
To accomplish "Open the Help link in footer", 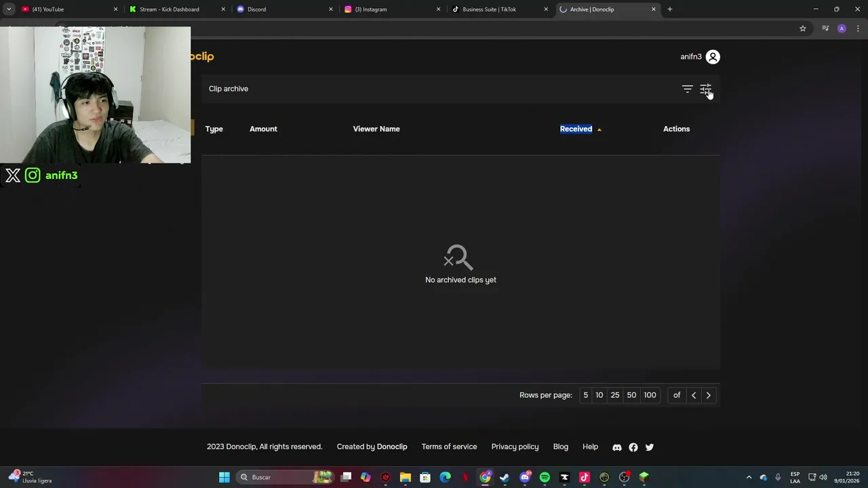I will coord(590,447).
